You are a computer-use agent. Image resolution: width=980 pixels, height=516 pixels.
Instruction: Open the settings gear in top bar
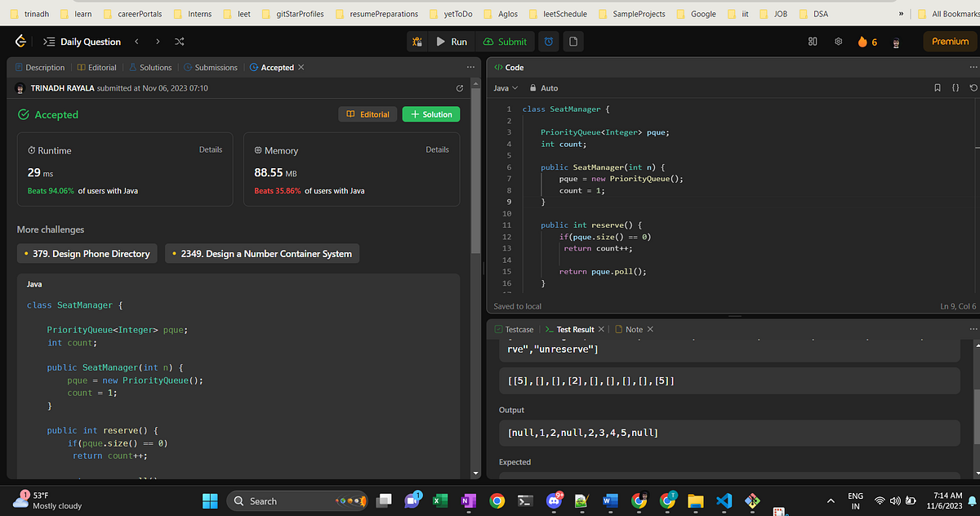click(838, 42)
